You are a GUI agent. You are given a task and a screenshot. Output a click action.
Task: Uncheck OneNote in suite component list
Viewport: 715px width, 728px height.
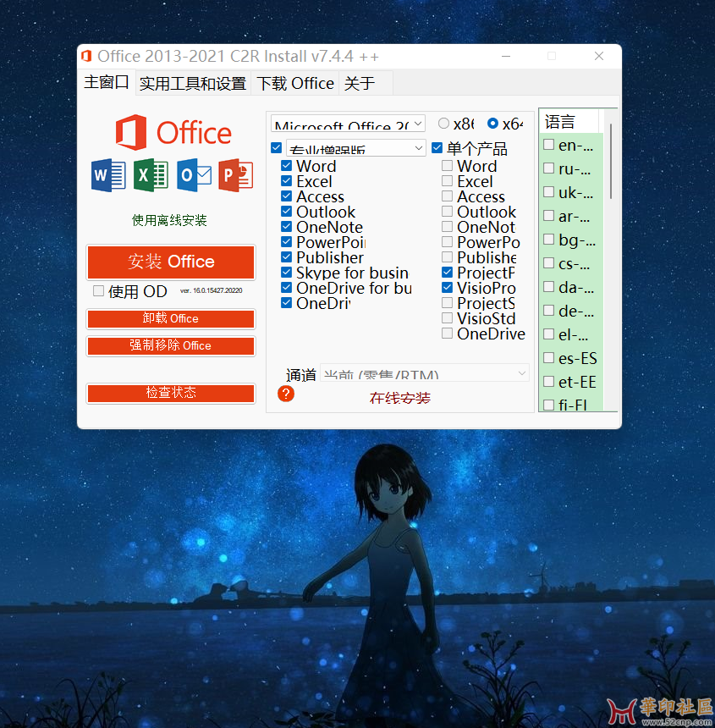(x=286, y=227)
